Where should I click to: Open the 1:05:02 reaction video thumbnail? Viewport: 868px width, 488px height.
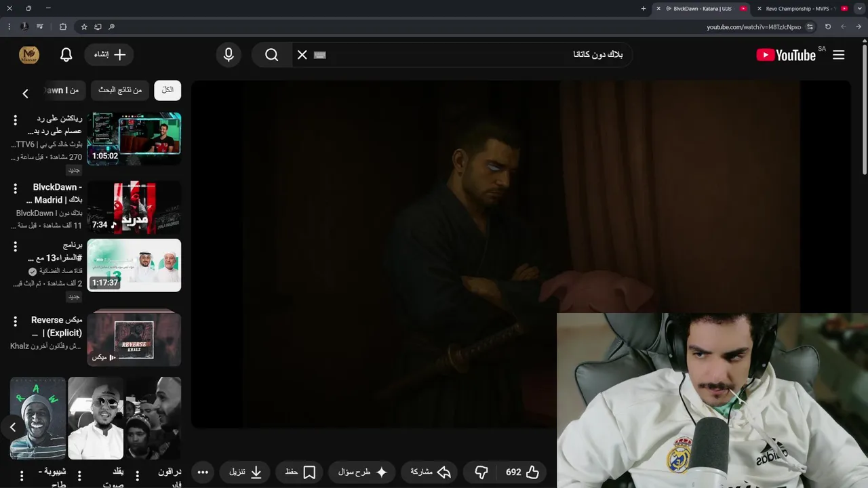[134, 139]
